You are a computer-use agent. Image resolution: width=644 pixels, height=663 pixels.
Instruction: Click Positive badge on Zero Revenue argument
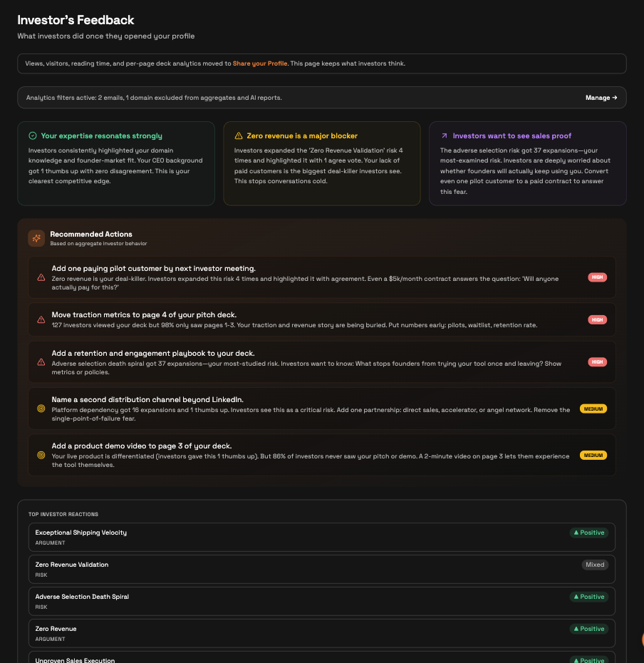point(588,629)
